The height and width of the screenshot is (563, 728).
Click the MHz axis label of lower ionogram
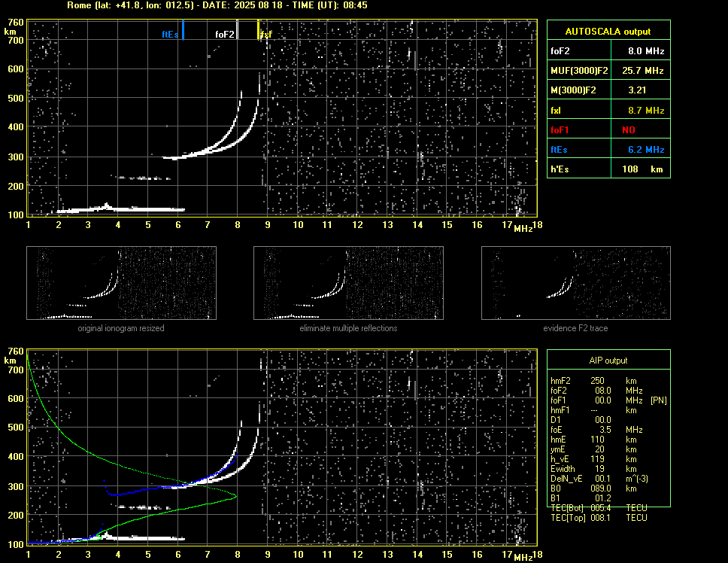pos(523,558)
